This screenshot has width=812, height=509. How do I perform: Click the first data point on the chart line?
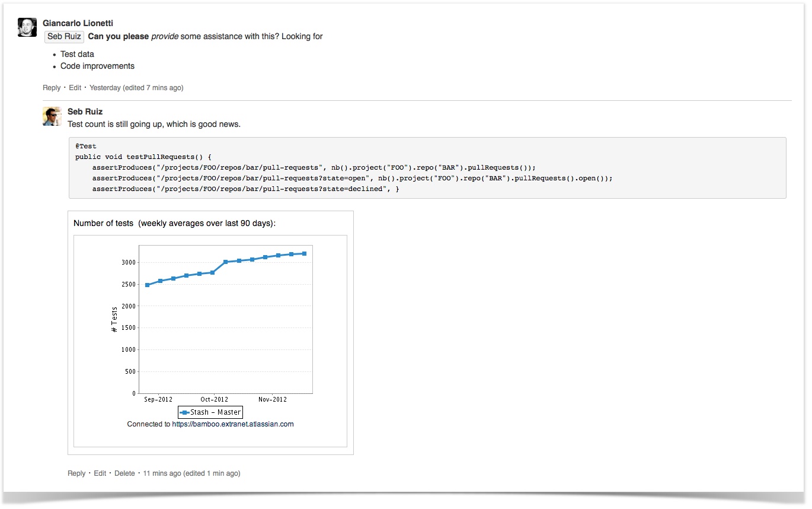pyautogui.click(x=147, y=285)
